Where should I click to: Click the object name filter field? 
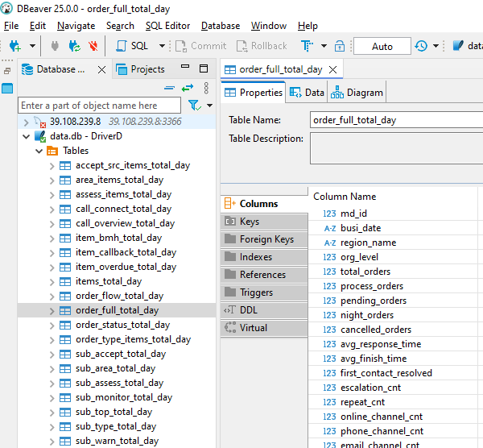[99, 106]
